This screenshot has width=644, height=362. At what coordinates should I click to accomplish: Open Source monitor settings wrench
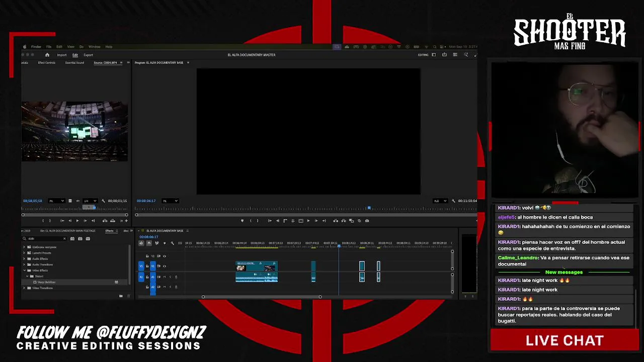(x=103, y=201)
